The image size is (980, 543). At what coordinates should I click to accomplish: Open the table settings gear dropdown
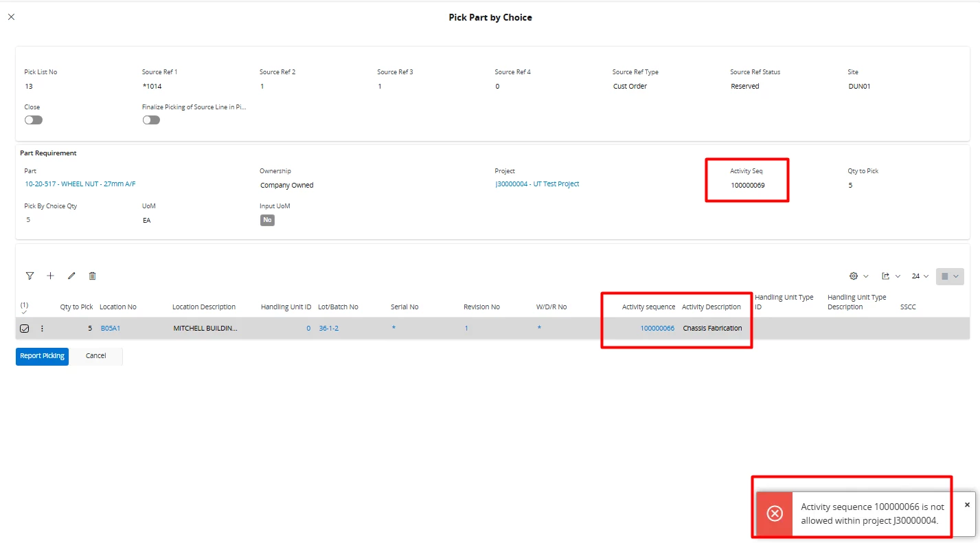pyautogui.click(x=858, y=276)
